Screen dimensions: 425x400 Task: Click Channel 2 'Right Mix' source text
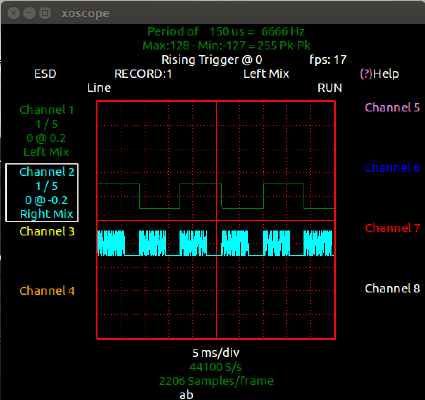[47, 214]
